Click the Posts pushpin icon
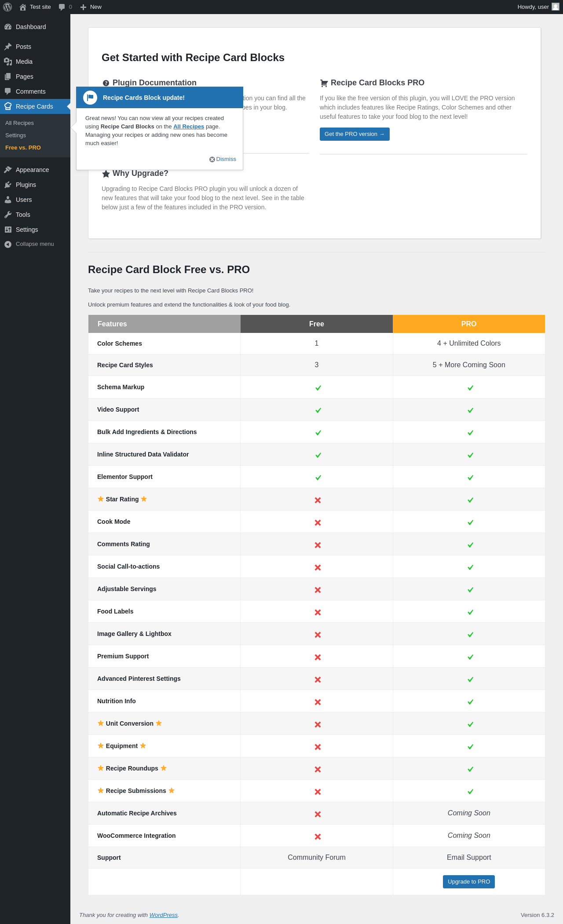Screen dimensions: 563x924 8,47
